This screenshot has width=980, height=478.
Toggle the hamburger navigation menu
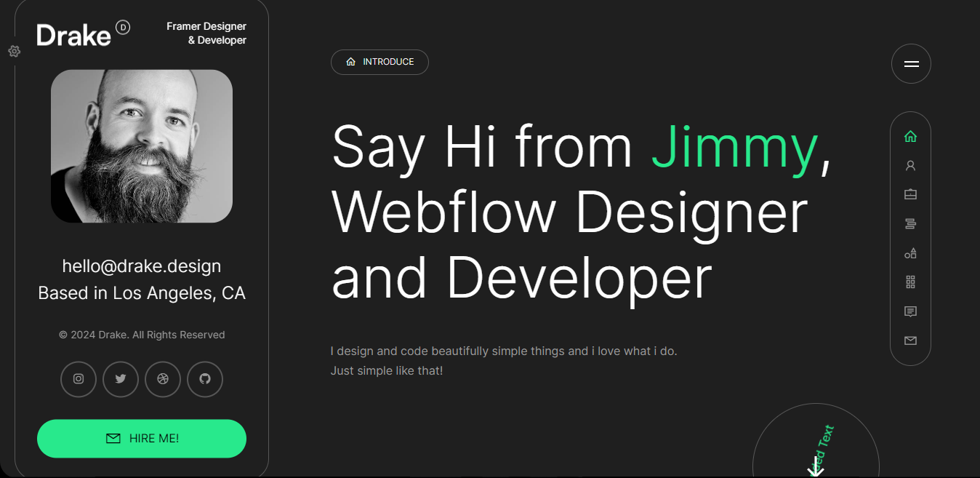point(910,63)
